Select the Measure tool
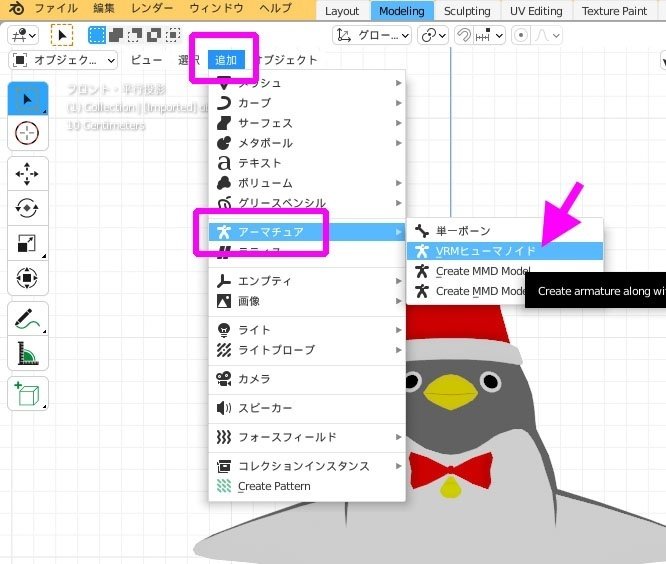666x564 pixels. pyautogui.click(x=28, y=353)
